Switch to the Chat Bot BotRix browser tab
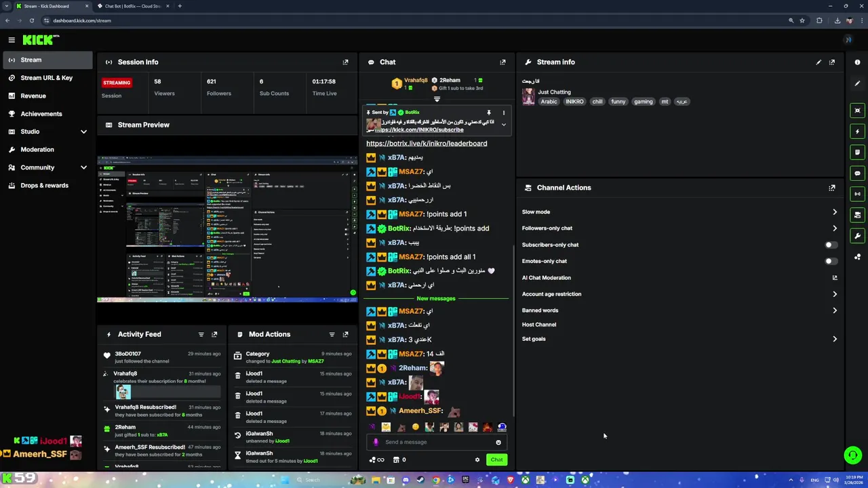This screenshot has width=868, height=488. (x=133, y=6)
